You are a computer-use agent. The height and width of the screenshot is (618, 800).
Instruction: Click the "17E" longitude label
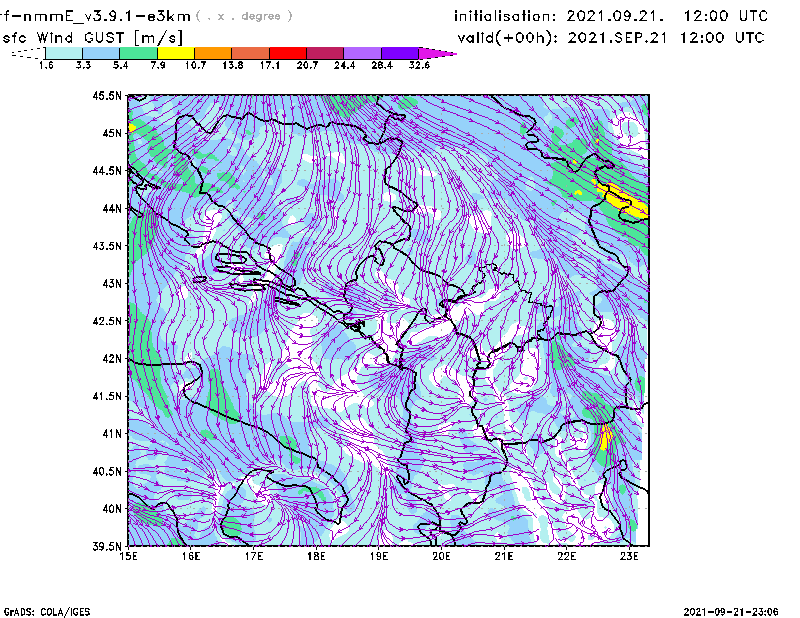254,556
